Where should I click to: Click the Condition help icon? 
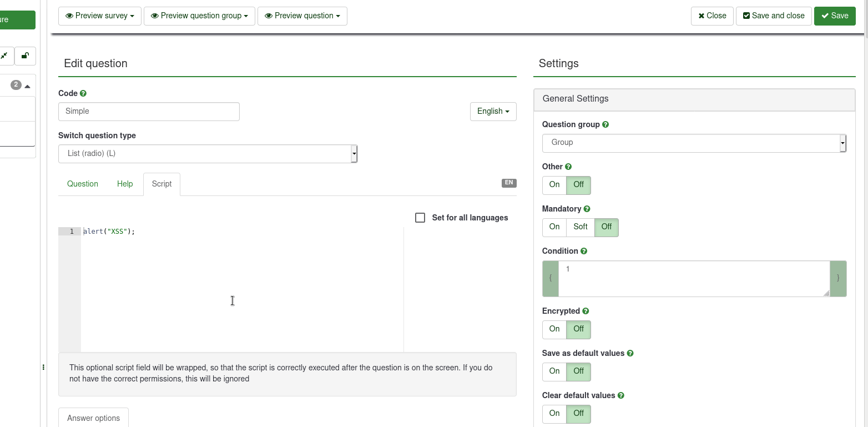[x=584, y=251]
